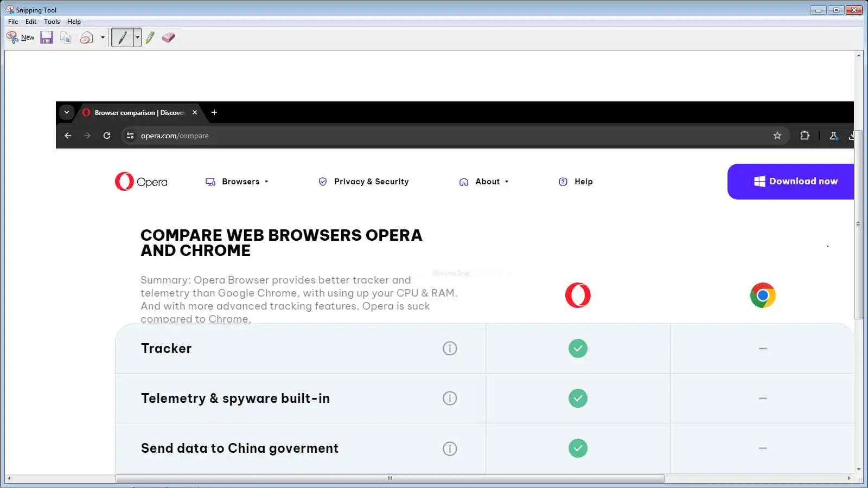Click horizontal scrollbar right arrow
The height and width of the screenshot is (488, 868).
[x=849, y=478]
